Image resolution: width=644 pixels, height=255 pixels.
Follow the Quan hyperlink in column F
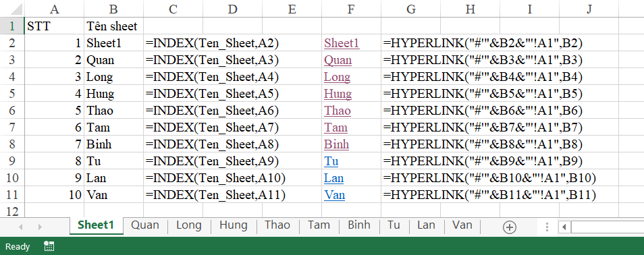pos(338,60)
